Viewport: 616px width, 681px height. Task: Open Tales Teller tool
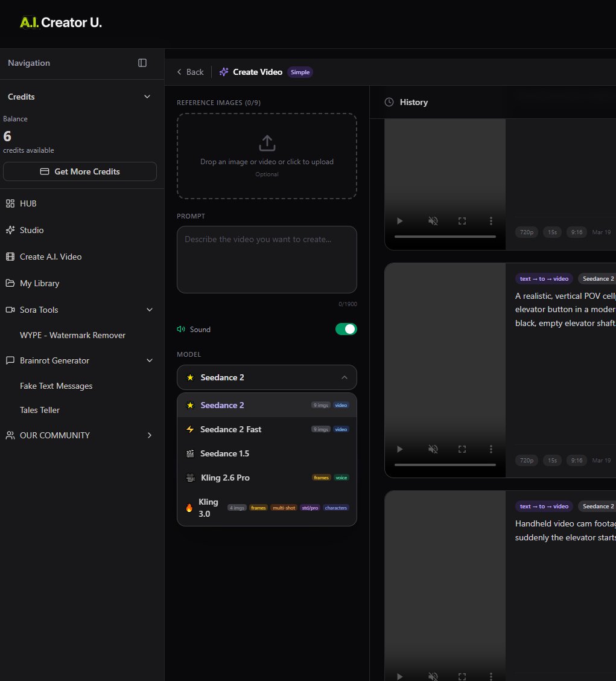click(39, 410)
